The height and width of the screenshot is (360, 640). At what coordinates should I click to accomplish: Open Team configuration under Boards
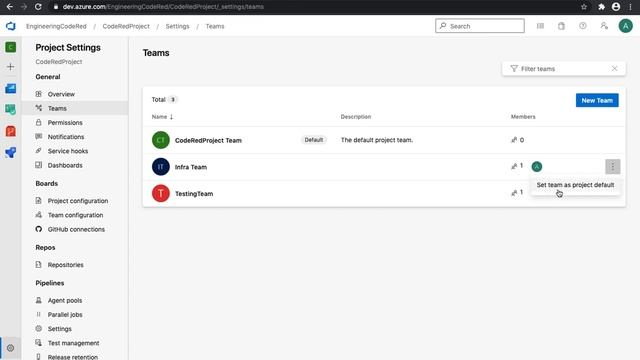(x=75, y=215)
